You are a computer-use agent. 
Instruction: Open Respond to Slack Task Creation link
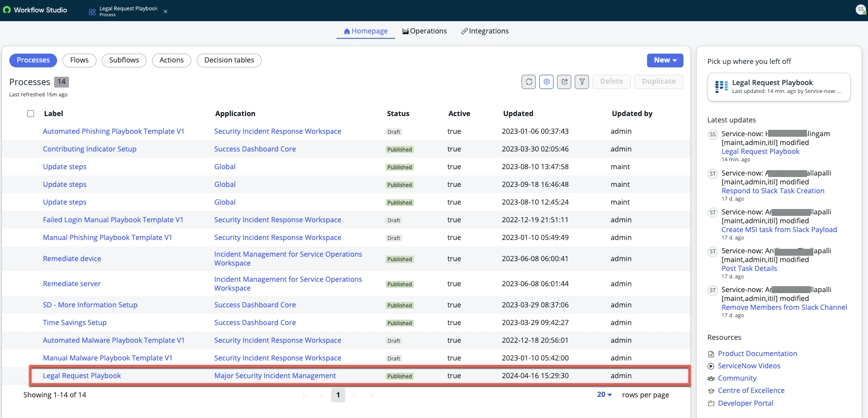point(773,191)
